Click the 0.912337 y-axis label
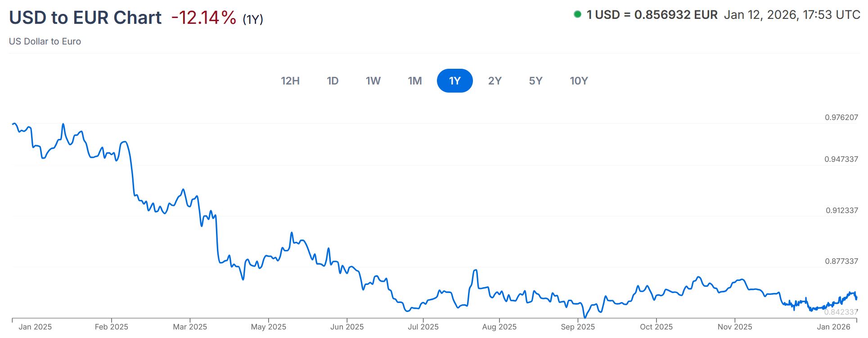Viewport: 868px width, 338px height. [842, 210]
